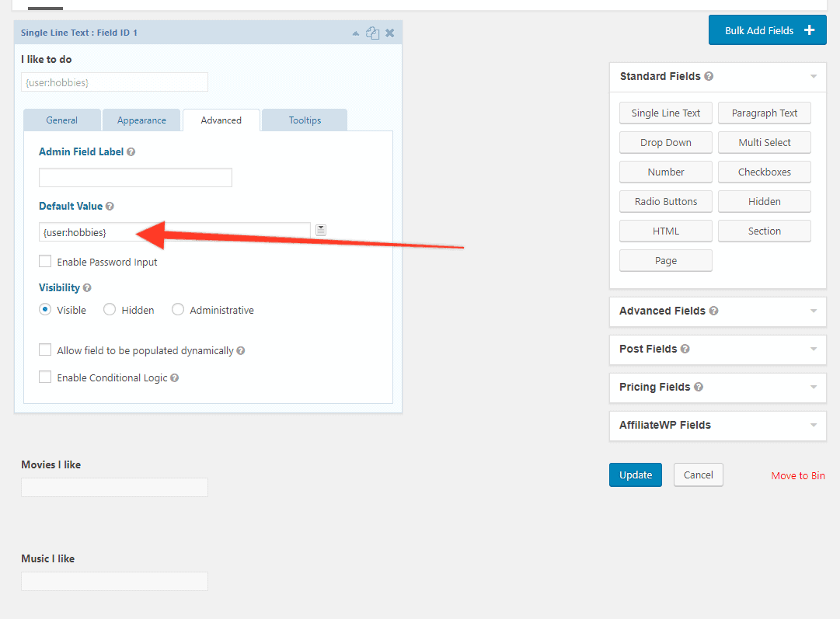Click the I like to do preview input
840x619 pixels.
click(x=115, y=82)
